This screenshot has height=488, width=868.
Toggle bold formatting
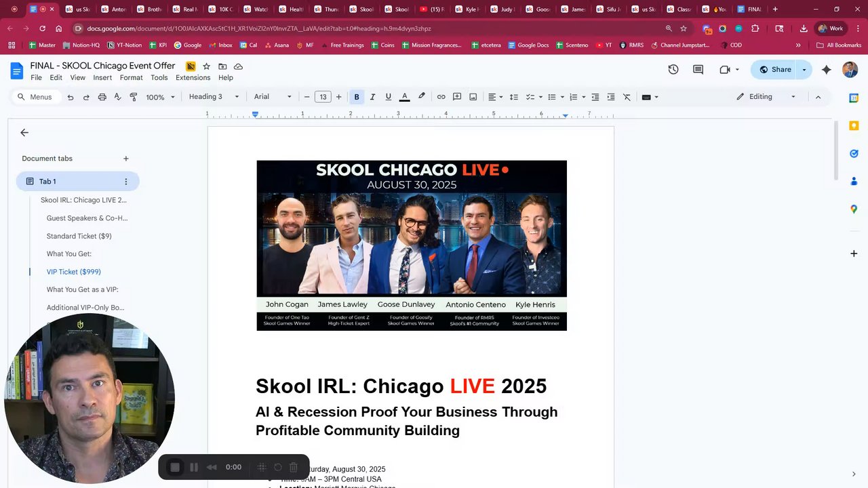357,97
